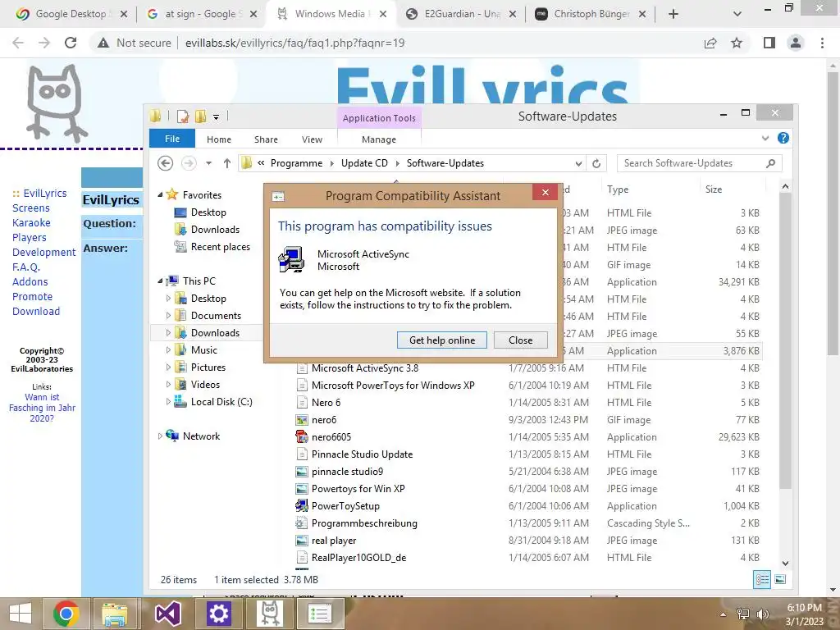Expand the Network tree node

pos(160,436)
